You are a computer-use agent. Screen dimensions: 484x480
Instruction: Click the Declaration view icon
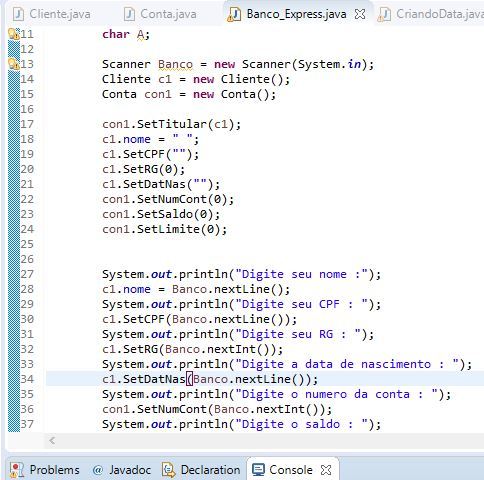pos(168,470)
